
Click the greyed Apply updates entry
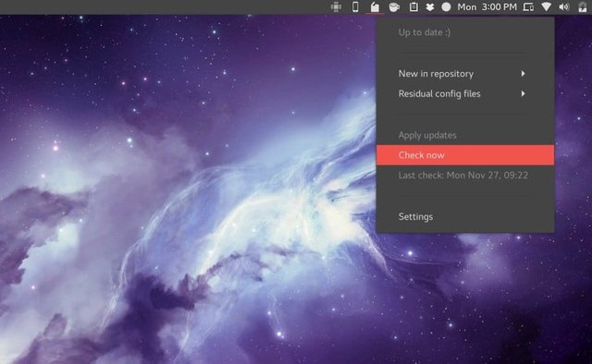pyautogui.click(x=465, y=135)
